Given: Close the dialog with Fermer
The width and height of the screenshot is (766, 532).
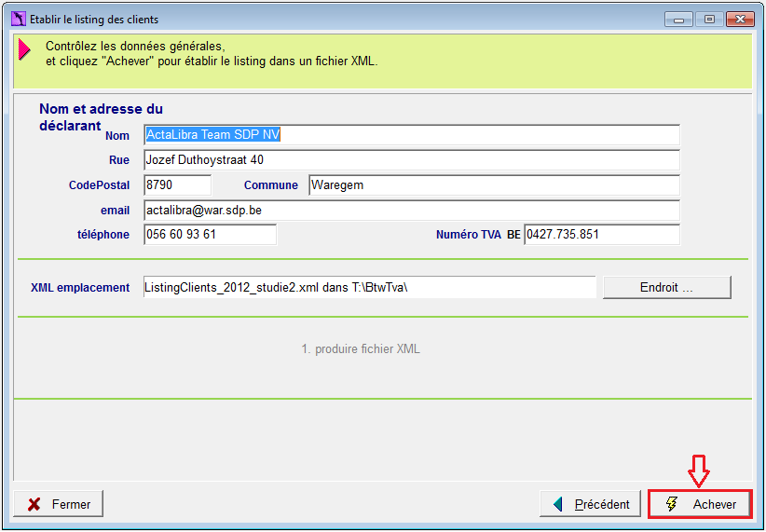Looking at the screenshot, I should (x=58, y=504).
